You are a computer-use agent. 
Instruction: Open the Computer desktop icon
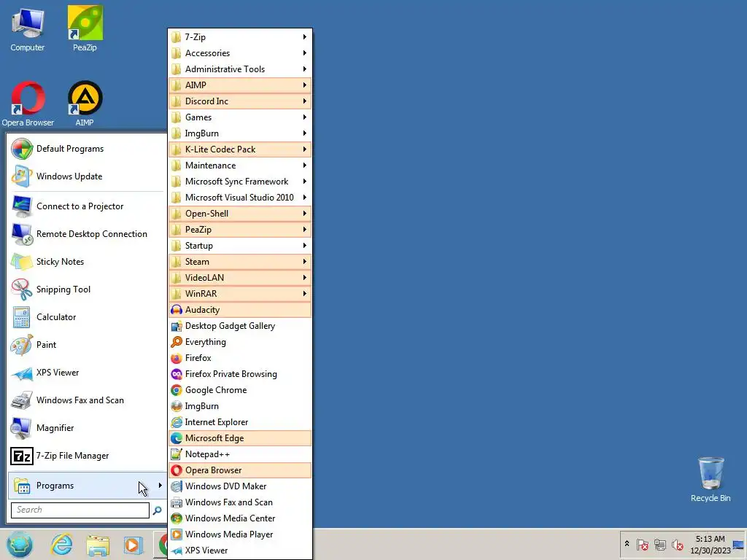(x=27, y=28)
